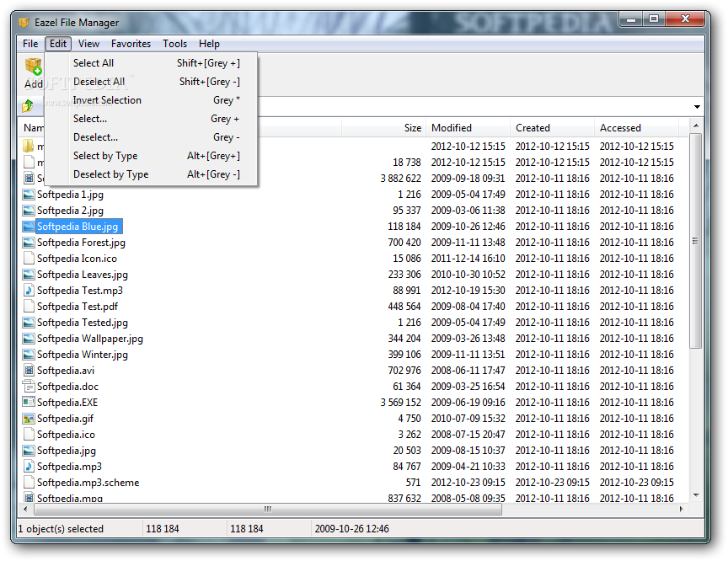Screen dimensions: 728x561
Task: Click the up-folder navigation icon
Action: pos(28,106)
